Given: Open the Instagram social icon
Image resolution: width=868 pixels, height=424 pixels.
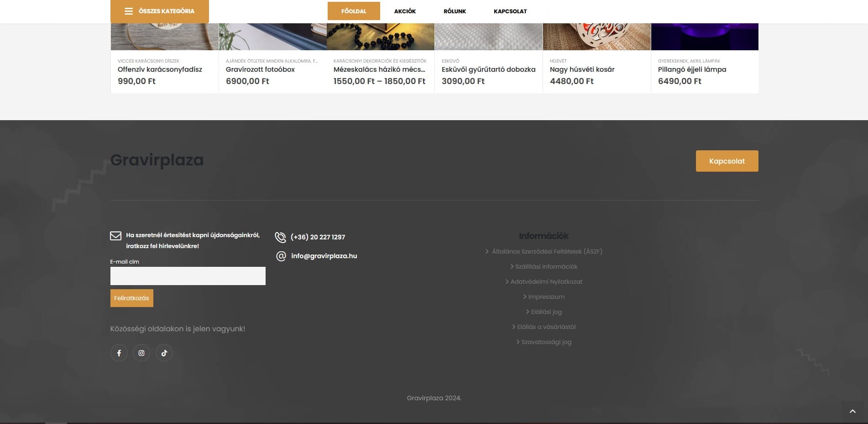Looking at the screenshot, I should 141,353.
